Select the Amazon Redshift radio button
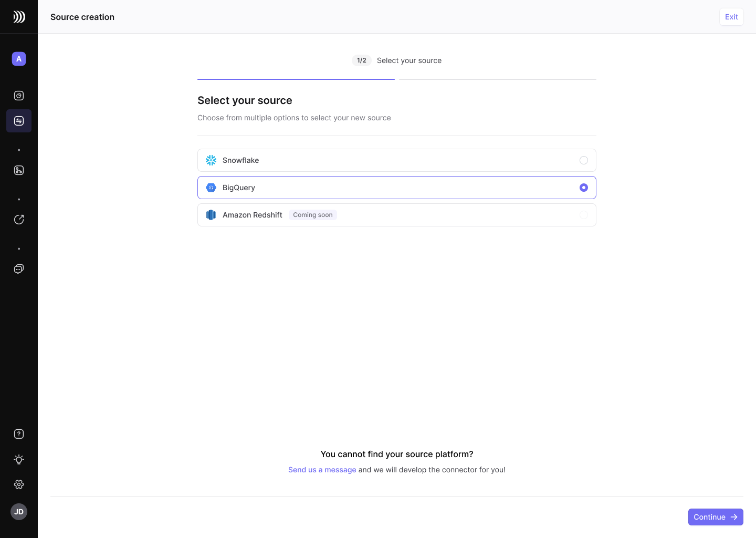 point(583,215)
